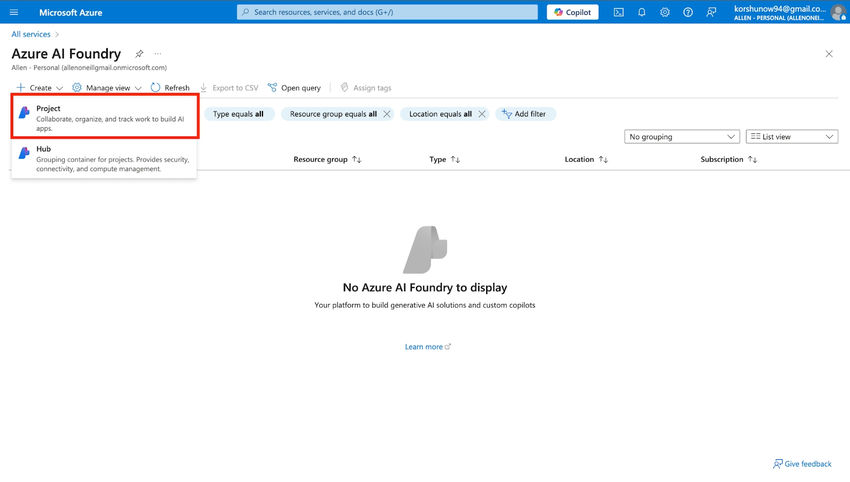850x482 pixels.
Task: Select Project from Create menu
Action: (x=105, y=117)
